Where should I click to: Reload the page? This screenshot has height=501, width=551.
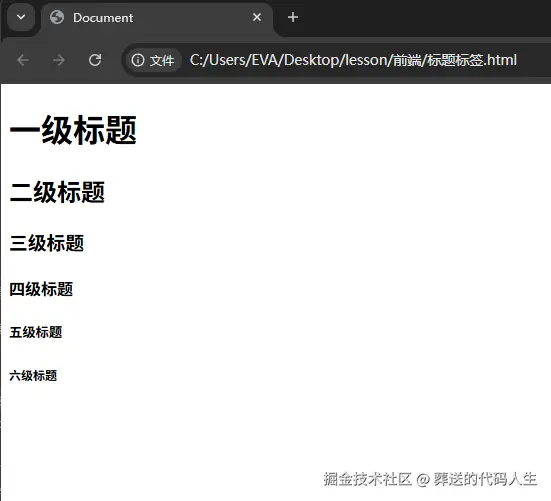coord(95,60)
